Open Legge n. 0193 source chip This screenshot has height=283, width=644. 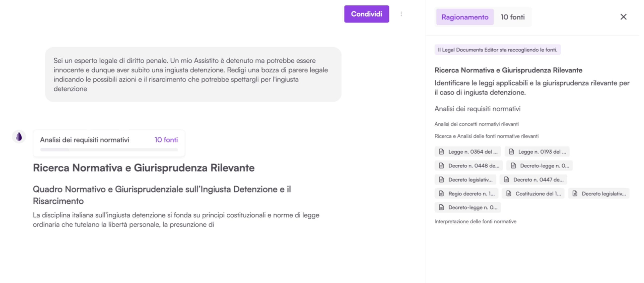(537, 152)
